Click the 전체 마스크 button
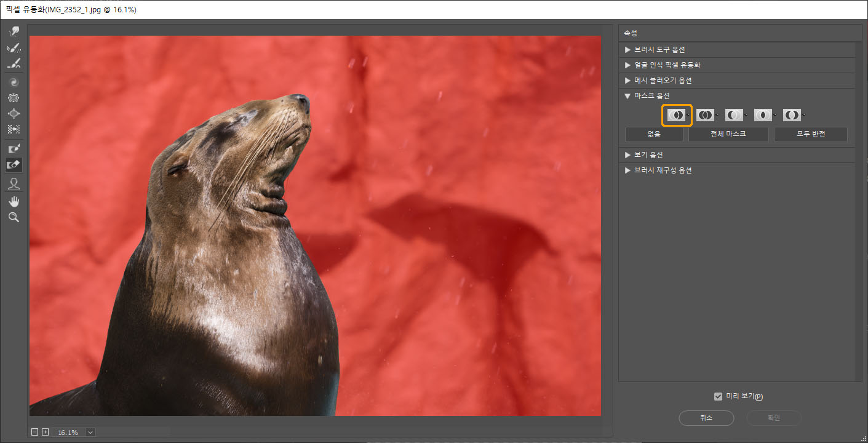 click(728, 134)
